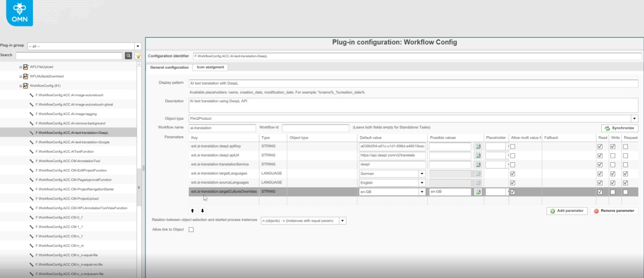
Task: Enable Request for the targetCultureOverrides parameter
Action: (x=626, y=192)
